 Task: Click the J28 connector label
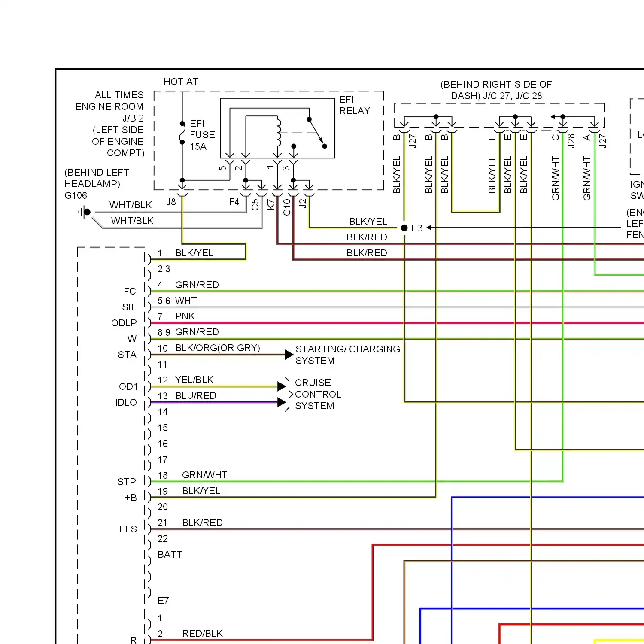(571, 141)
